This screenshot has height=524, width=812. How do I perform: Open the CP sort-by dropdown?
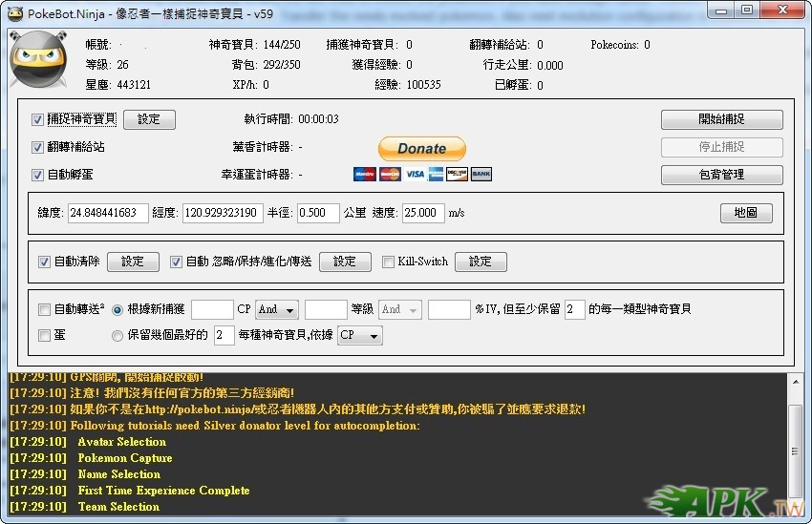click(x=360, y=335)
